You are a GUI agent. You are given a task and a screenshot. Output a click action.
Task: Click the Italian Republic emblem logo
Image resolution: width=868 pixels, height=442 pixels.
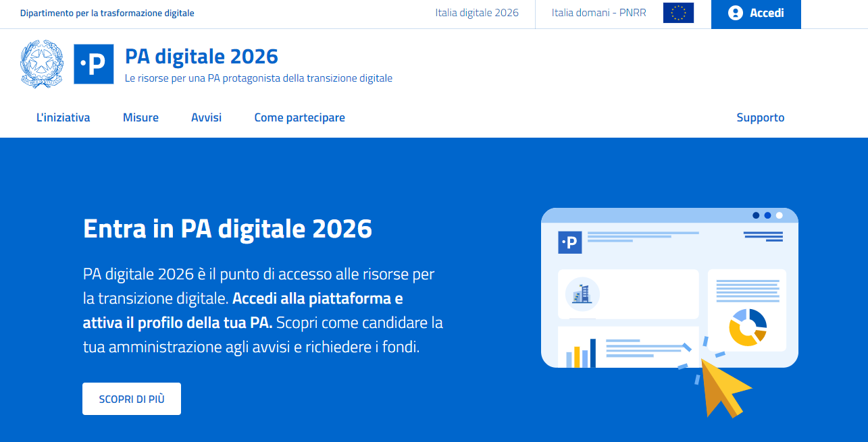[41, 64]
